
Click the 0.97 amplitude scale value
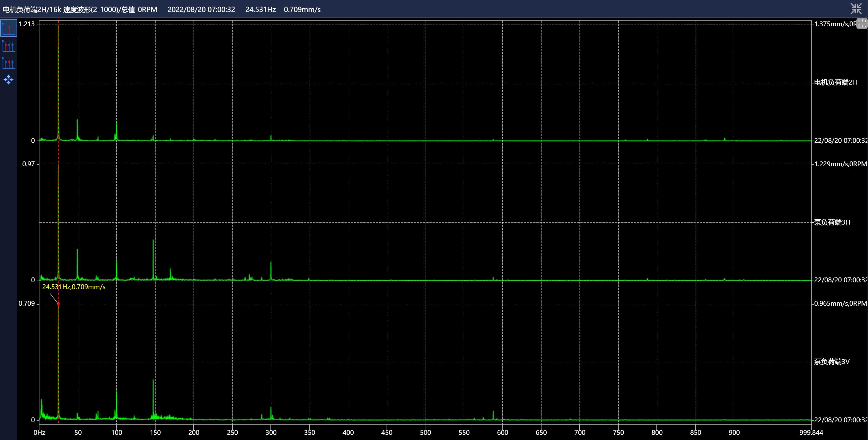tap(28, 164)
